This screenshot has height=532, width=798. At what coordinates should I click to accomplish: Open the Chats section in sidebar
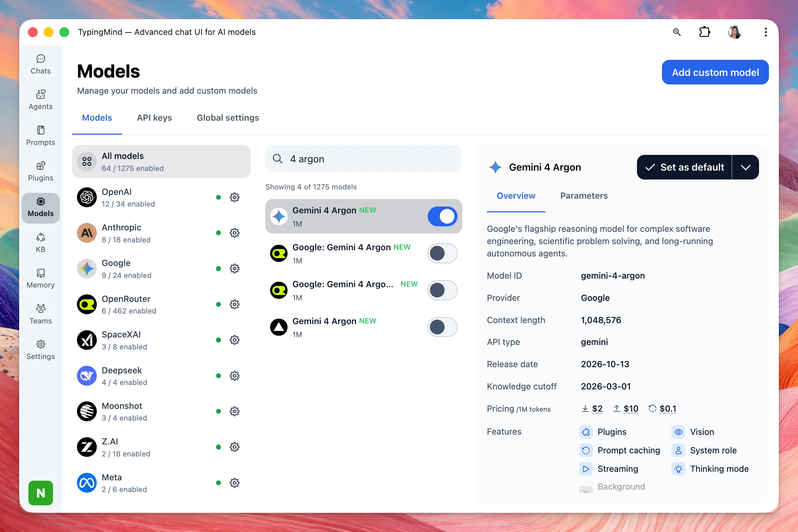[41, 65]
